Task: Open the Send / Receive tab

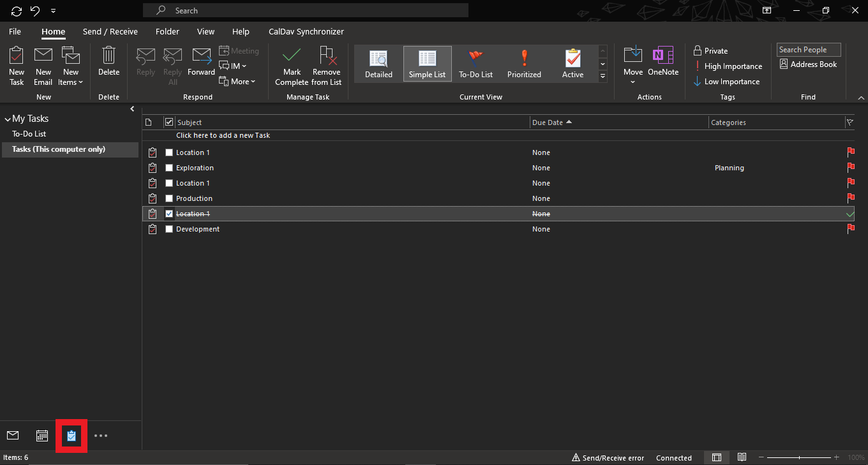Action: 110,31
